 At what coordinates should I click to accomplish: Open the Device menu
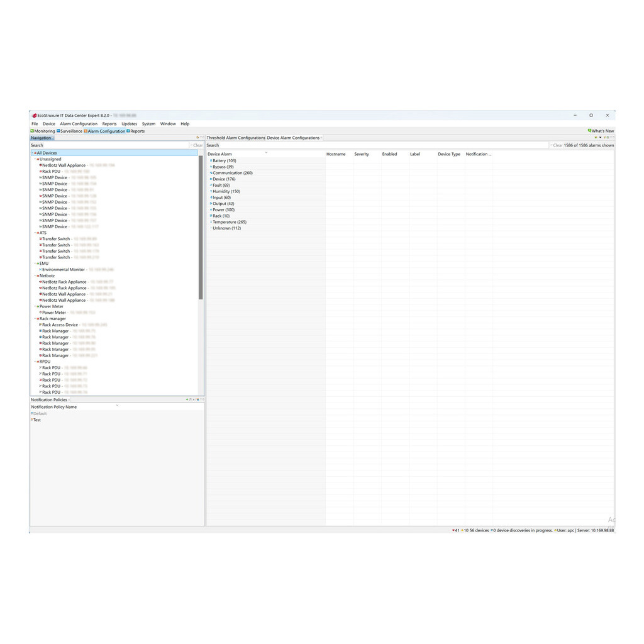(49, 124)
